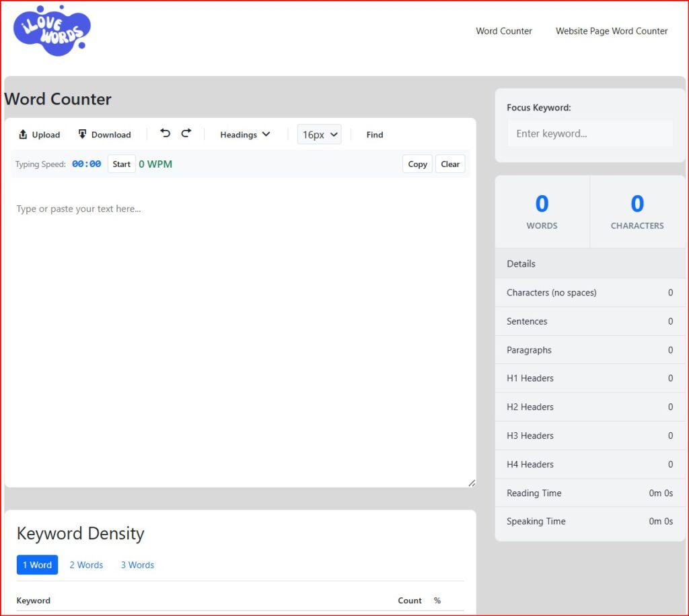
Task: Switch to the 3 Words density view
Action: pos(137,564)
